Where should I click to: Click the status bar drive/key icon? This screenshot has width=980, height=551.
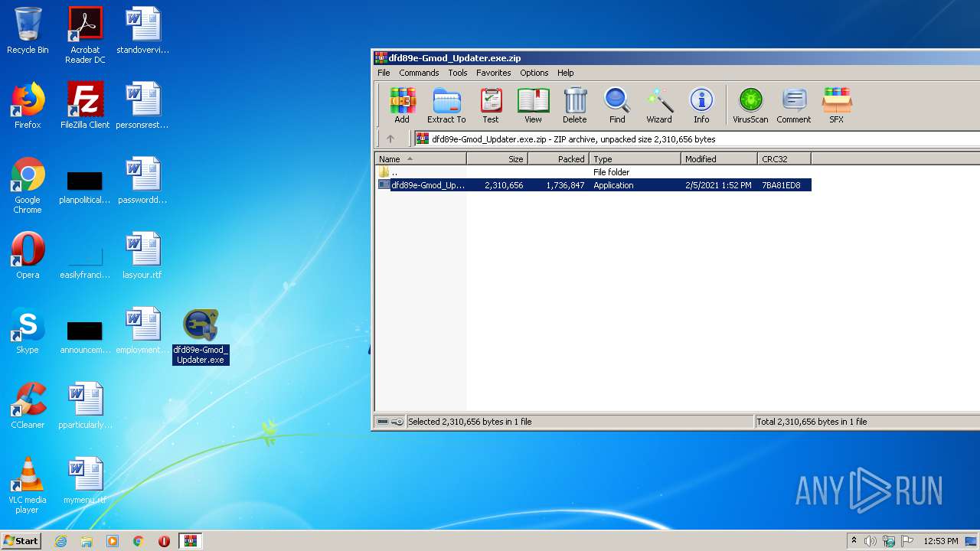(390, 422)
